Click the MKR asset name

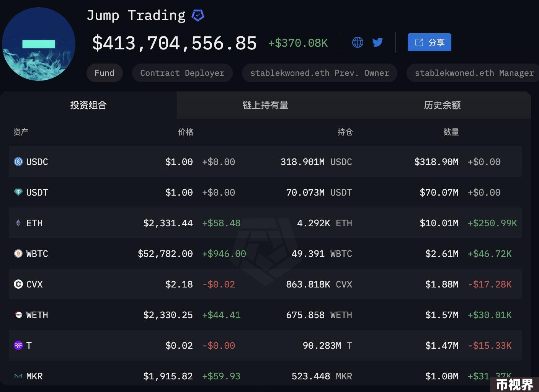(34, 376)
